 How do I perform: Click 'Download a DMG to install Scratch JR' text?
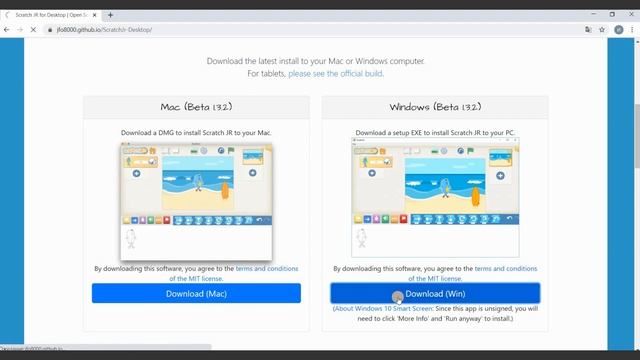coord(196,133)
